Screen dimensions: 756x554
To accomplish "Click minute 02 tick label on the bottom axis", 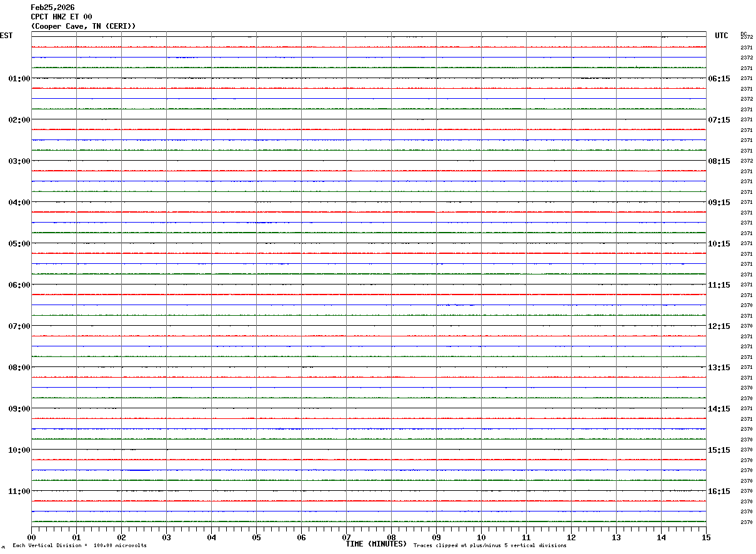I will click(x=121, y=537).
